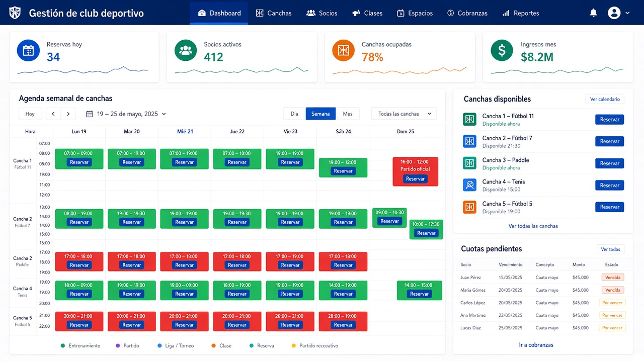Click the Cancha 4 – Tenis icon

[469, 185]
